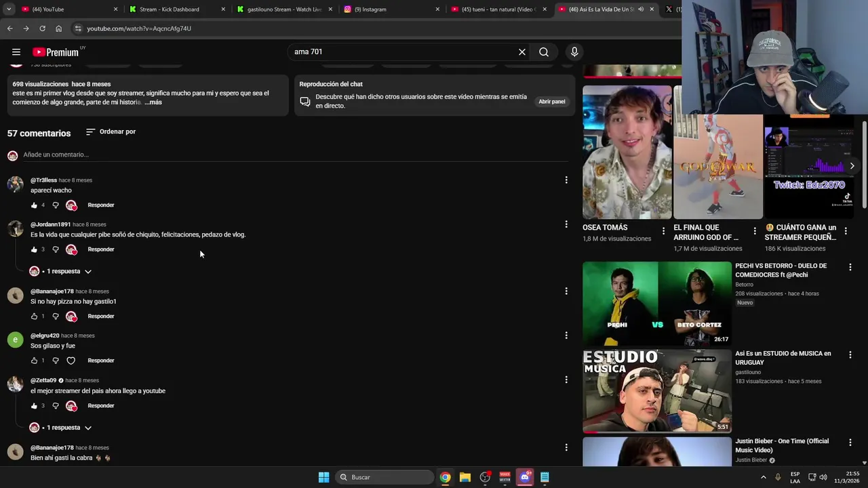Click the Añade un comentario field
Viewport: 868px width, 488px height.
(x=296, y=155)
